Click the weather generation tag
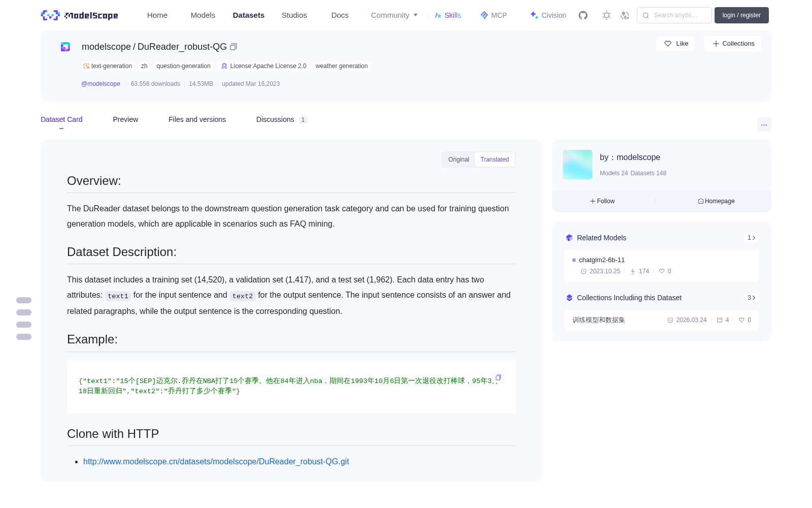 [342, 66]
